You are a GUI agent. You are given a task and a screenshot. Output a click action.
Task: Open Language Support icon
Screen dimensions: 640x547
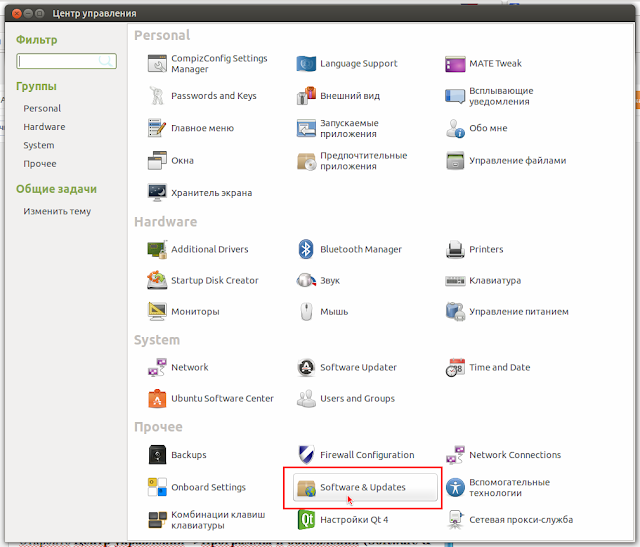click(x=306, y=64)
